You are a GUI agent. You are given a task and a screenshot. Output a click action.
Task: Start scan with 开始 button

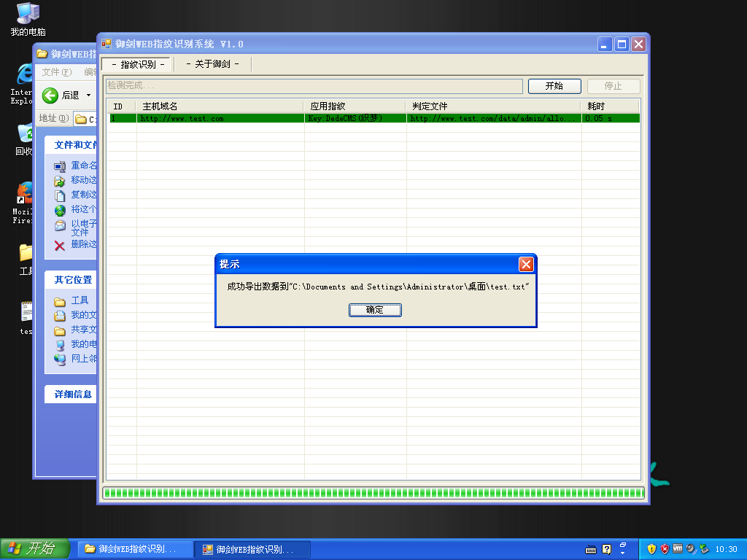(x=554, y=86)
